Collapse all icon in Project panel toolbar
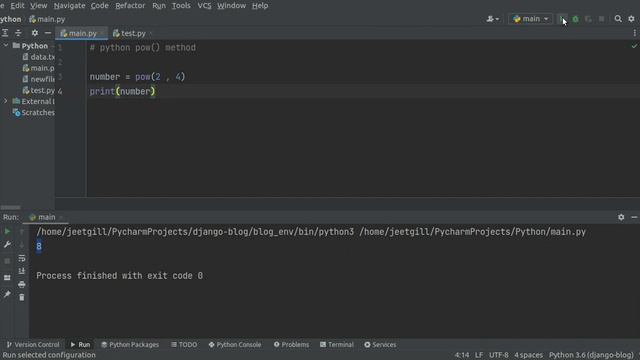This screenshot has height=360, width=640. pyautogui.click(x=18, y=33)
